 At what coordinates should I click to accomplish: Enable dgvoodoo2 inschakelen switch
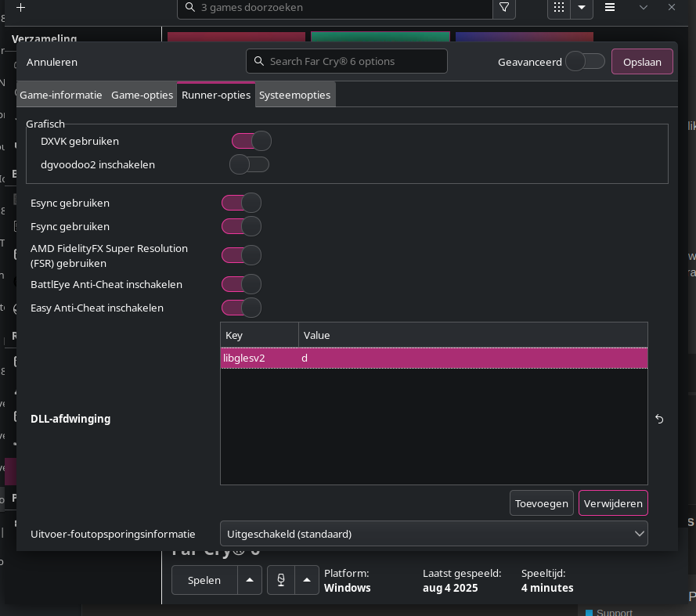(x=249, y=164)
